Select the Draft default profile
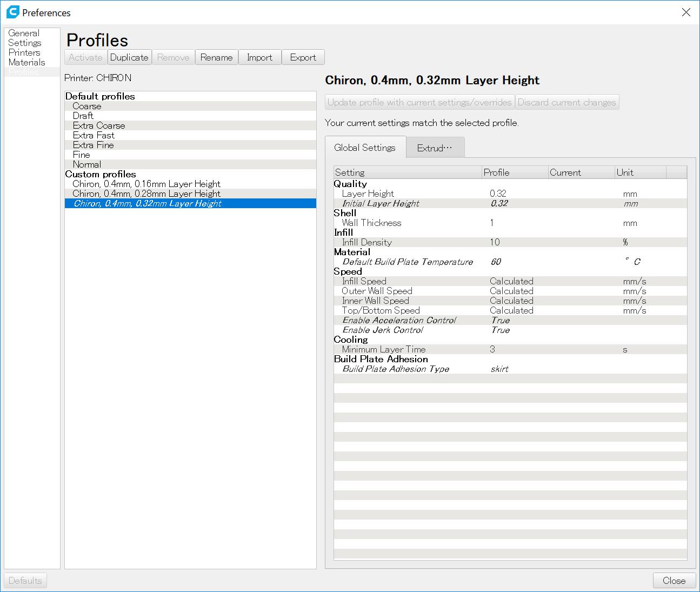The width and height of the screenshot is (700, 592). click(x=190, y=116)
